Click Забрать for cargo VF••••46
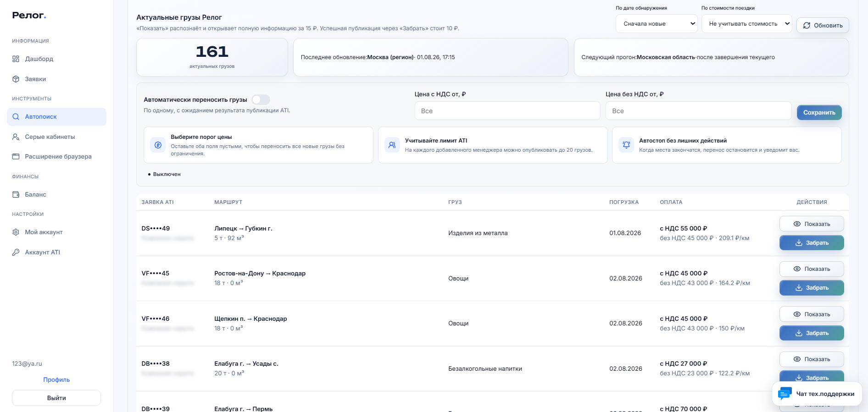The height and width of the screenshot is (412, 868). pyautogui.click(x=812, y=333)
